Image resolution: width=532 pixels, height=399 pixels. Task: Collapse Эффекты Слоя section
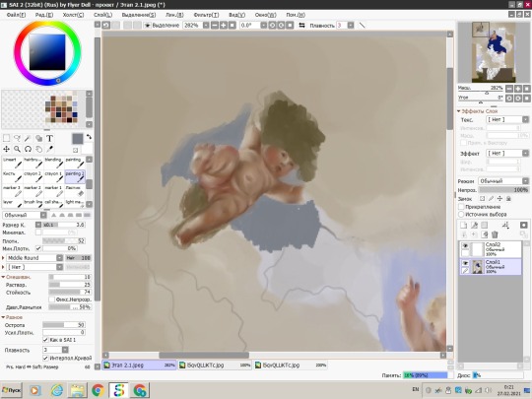(459, 111)
